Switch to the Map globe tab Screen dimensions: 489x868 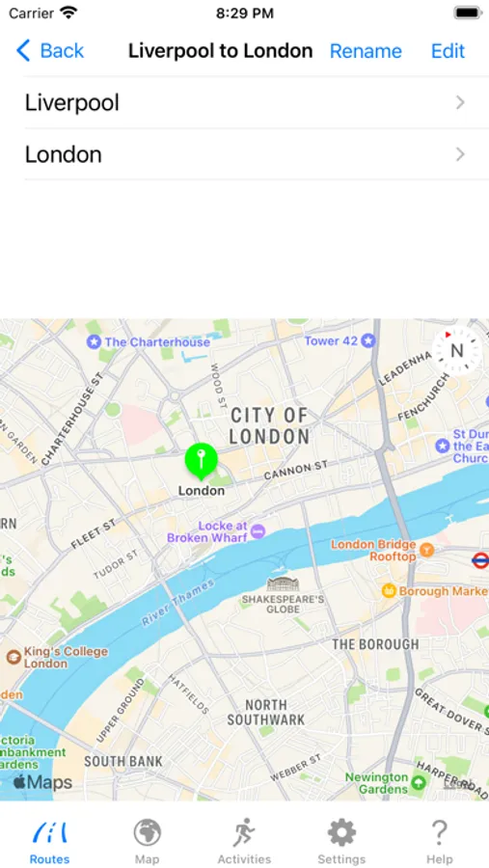(x=148, y=841)
